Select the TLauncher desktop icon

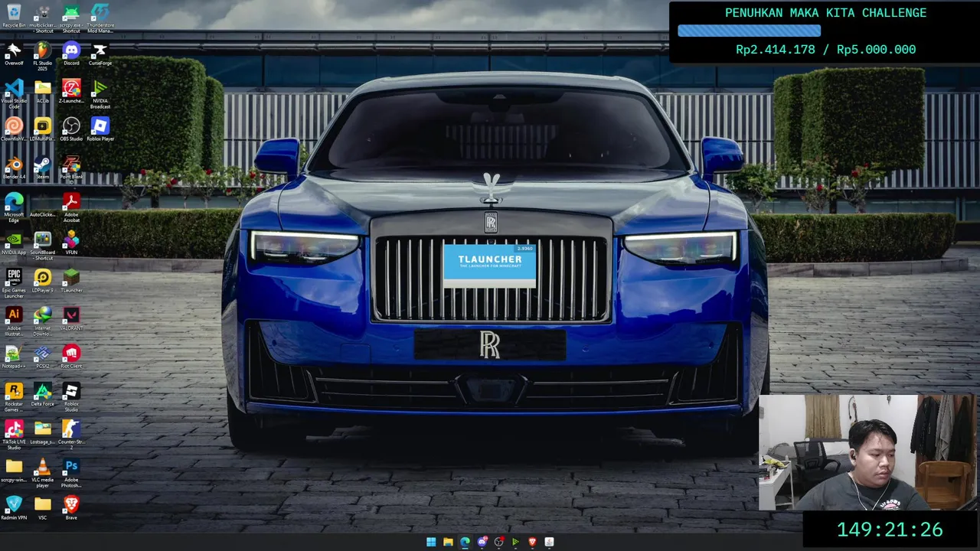[x=71, y=281]
